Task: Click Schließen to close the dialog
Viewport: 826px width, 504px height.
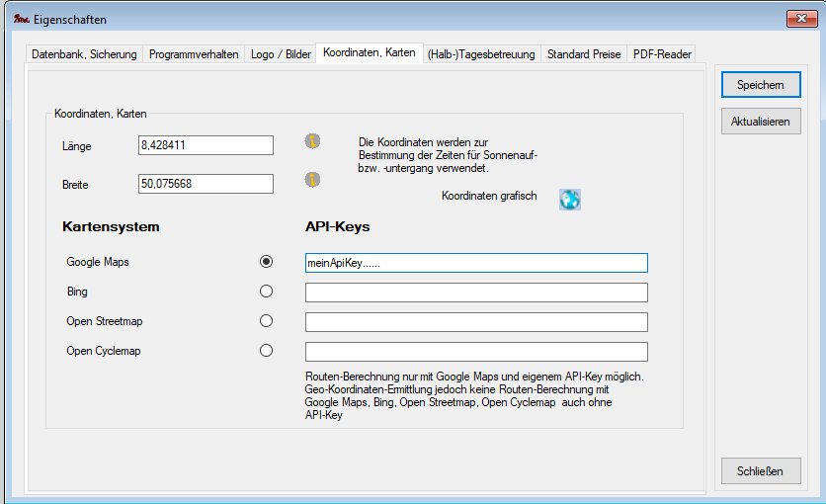Action: coord(760,470)
